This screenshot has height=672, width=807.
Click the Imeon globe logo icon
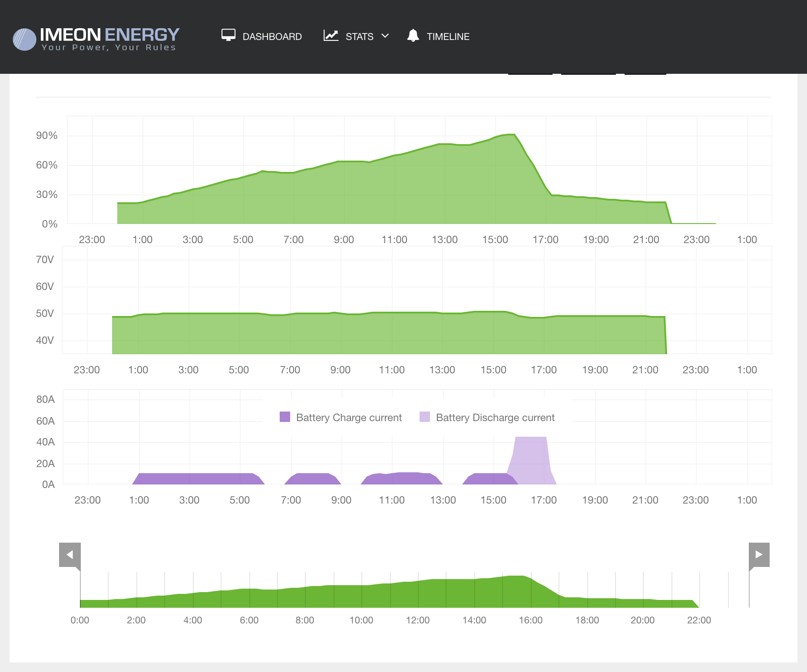tap(24, 40)
